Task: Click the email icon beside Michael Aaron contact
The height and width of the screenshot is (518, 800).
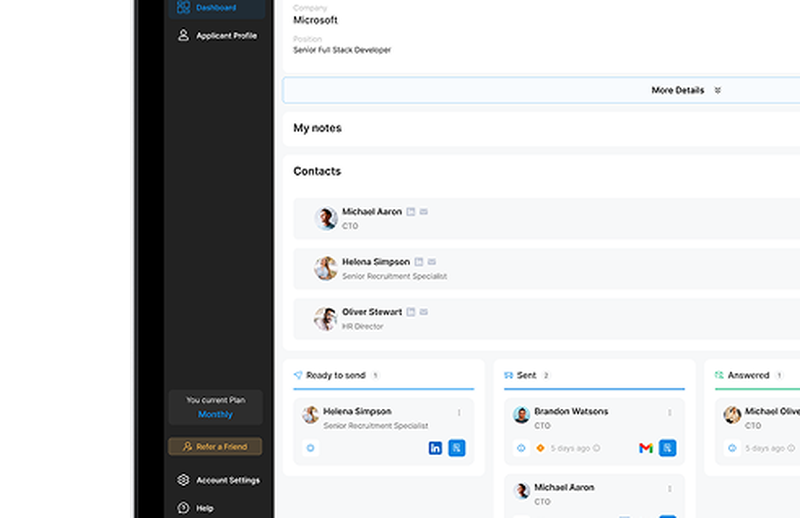Action: coord(424,212)
